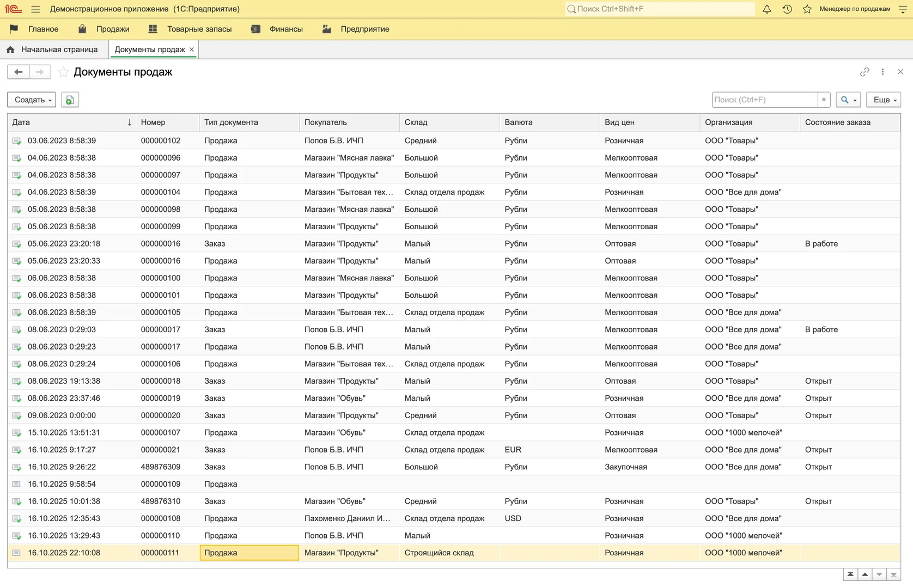
Task: Sort by the Дата column header
Action: pos(71,122)
